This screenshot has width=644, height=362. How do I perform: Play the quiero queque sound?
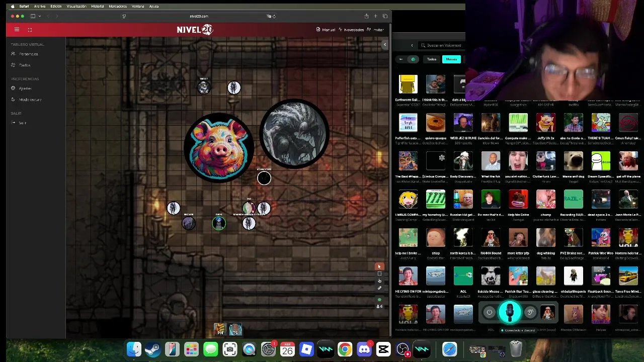click(x=436, y=123)
